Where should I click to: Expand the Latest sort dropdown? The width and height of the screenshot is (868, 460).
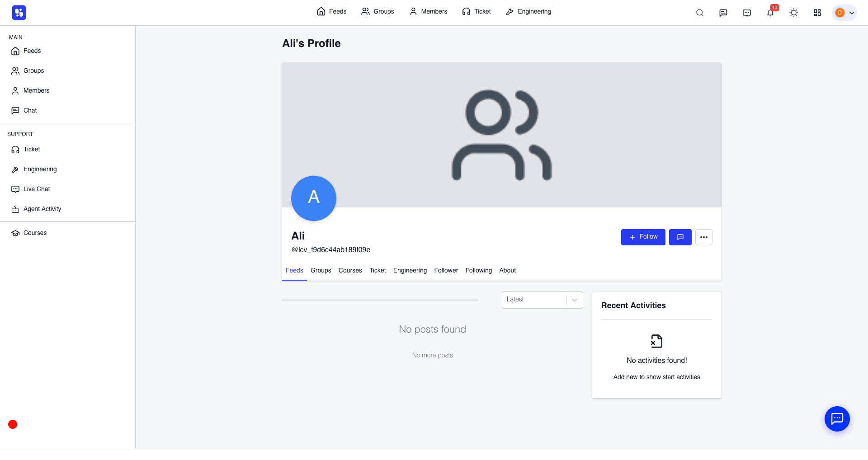pyautogui.click(x=542, y=300)
